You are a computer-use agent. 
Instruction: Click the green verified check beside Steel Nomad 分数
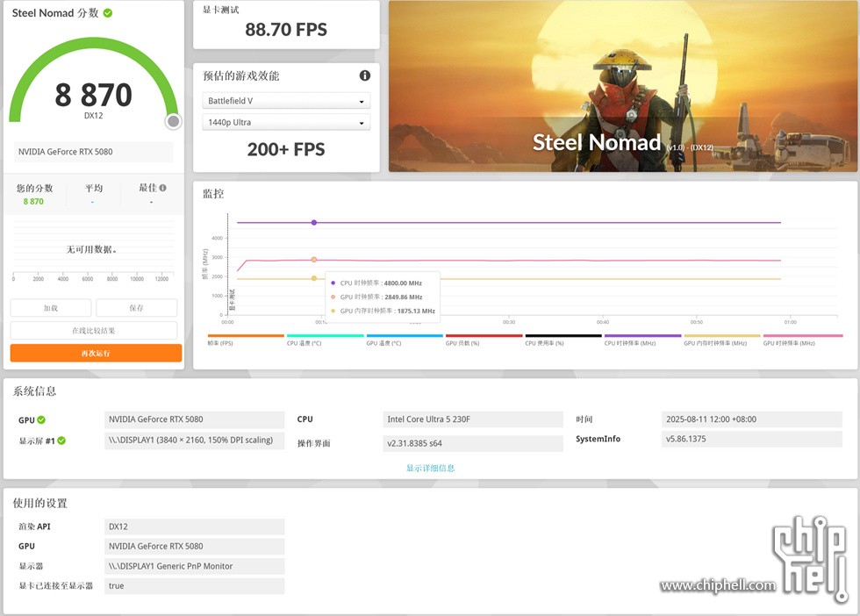click(x=108, y=13)
